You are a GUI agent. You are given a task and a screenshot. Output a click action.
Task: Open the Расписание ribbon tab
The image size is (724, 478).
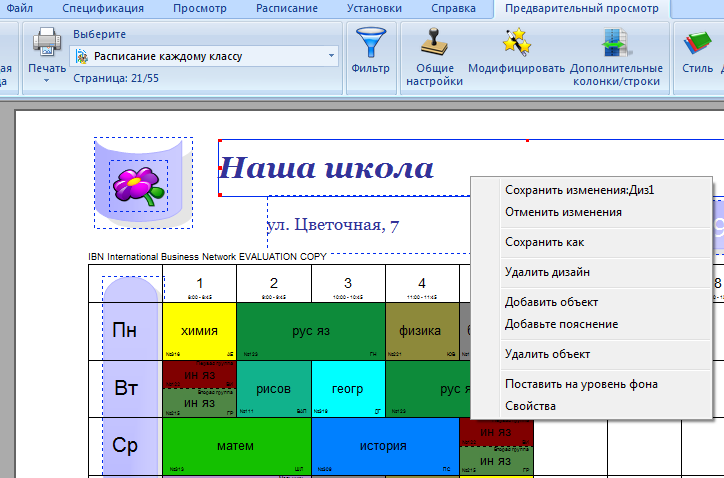(287, 8)
